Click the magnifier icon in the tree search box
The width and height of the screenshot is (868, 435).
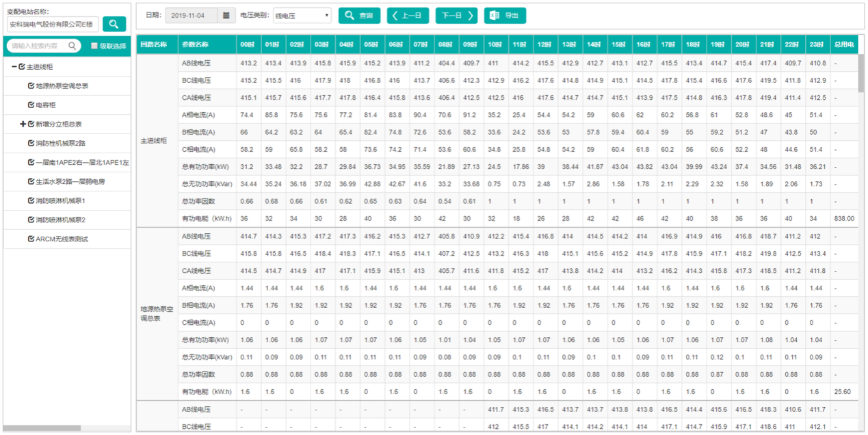tap(73, 46)
